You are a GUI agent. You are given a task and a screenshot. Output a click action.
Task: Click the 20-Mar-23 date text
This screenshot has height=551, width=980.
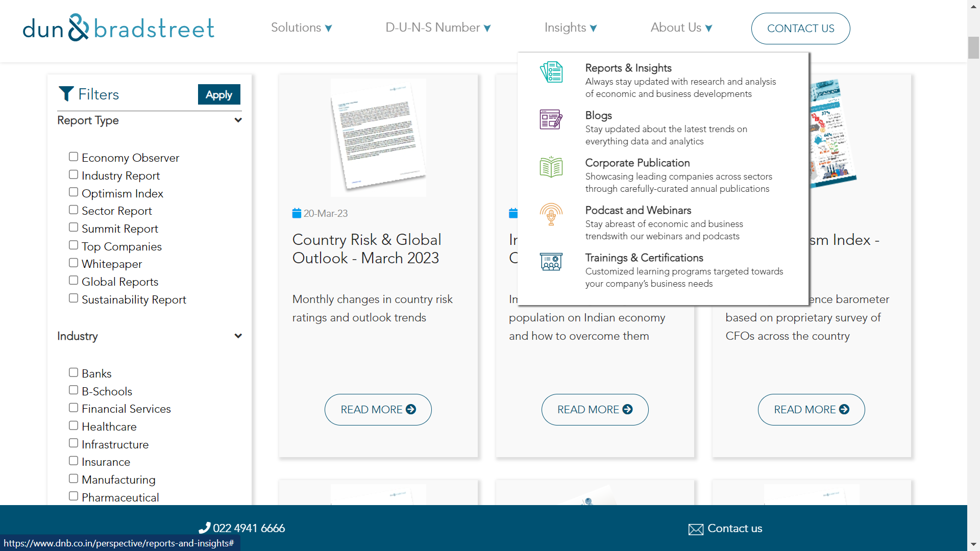pos(326,213)
